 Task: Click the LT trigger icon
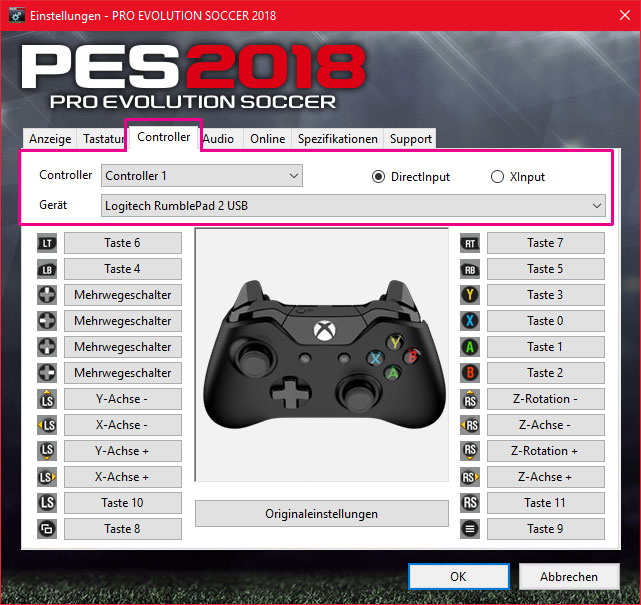pyautogui.click(x=47, y=244)
